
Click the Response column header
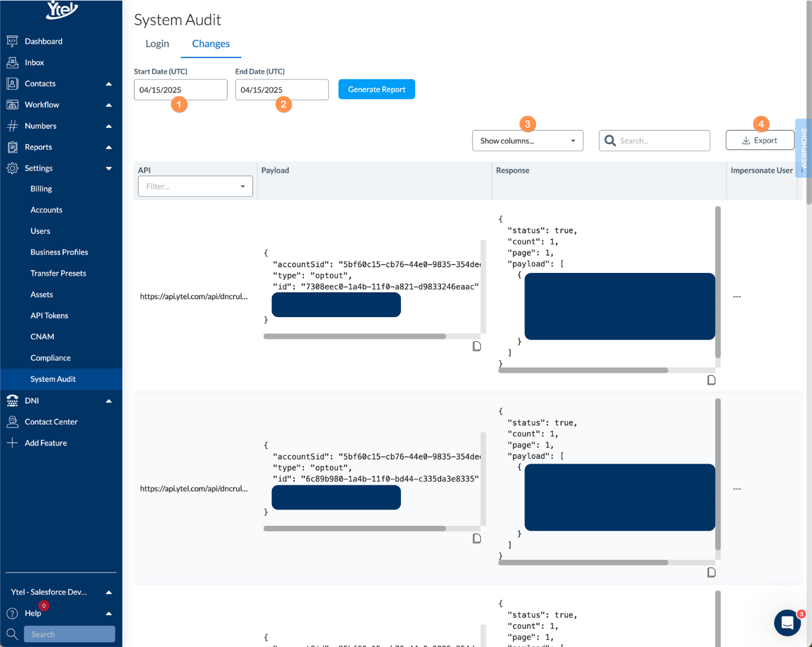pos(513,171)
